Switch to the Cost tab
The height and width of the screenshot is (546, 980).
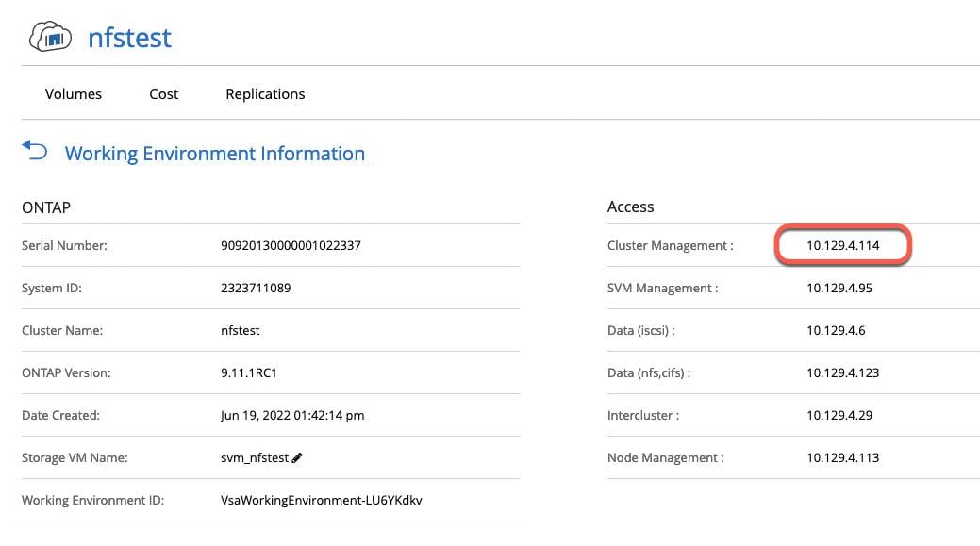164,94
